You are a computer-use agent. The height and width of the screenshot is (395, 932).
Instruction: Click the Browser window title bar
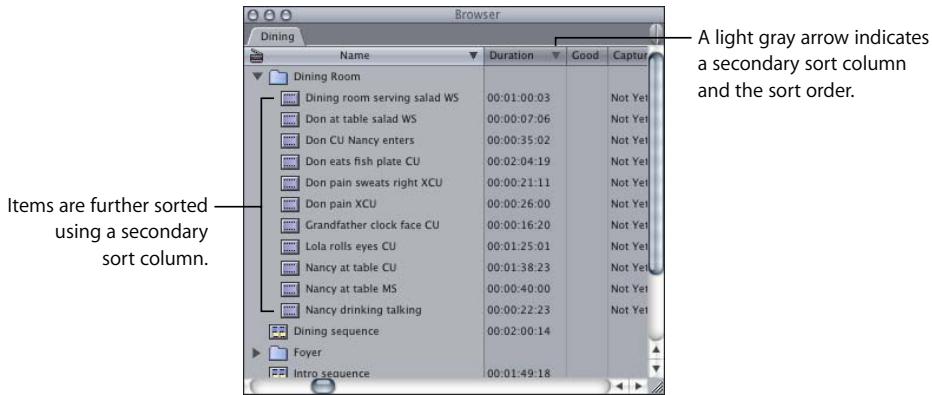coord(454,15)
